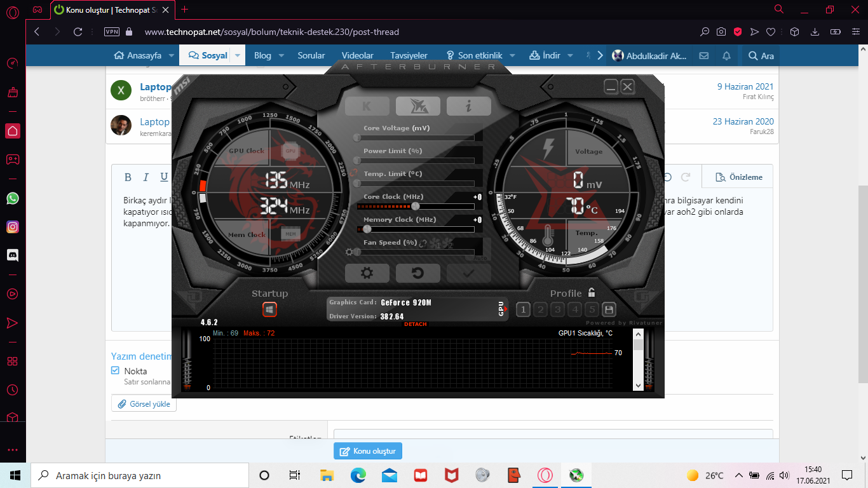This screenshot has height=488, width=868.
Task: Reset Afterburner settings with the revert button
Action: coord(417,273)
